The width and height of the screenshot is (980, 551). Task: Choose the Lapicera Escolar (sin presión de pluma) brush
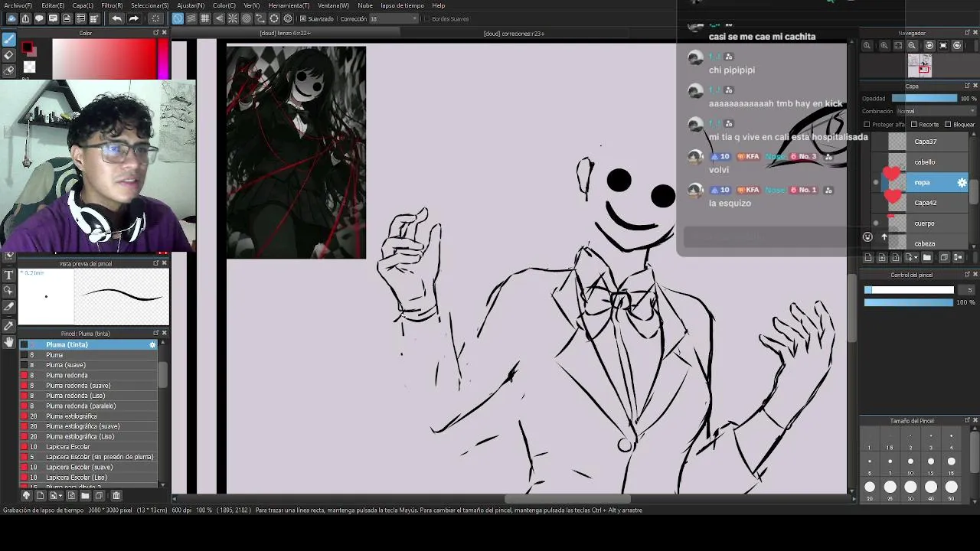[88, 457]
